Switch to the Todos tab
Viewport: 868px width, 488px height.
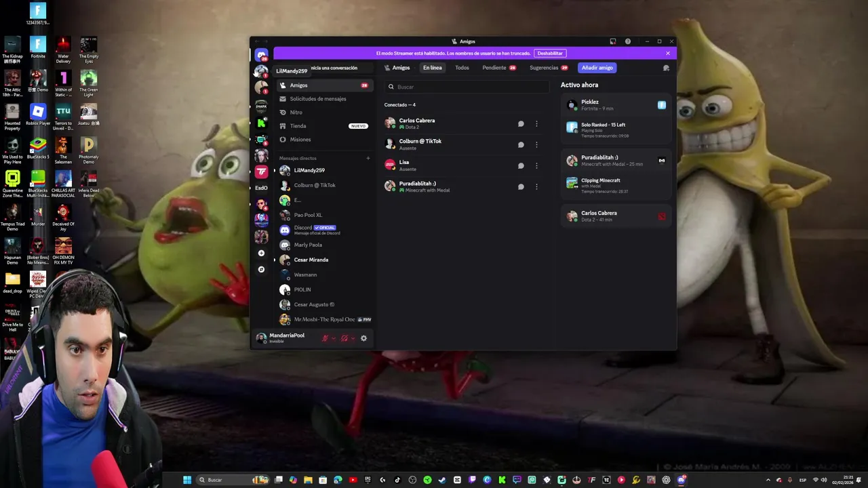[x=462, y=68]
